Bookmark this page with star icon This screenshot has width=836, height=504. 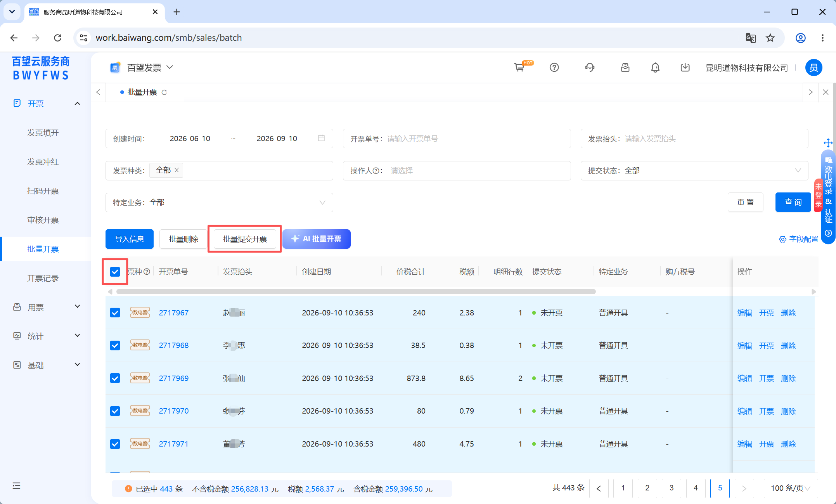coord(770,38)
